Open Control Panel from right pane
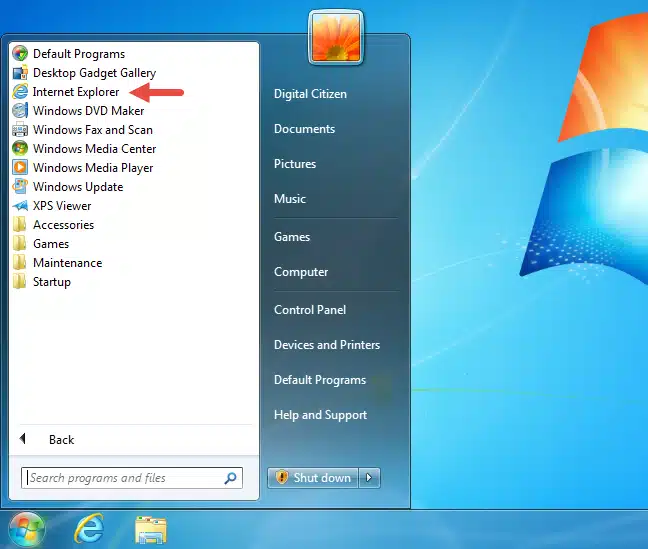The image size is (648, 549). click(x=310, y=310)
